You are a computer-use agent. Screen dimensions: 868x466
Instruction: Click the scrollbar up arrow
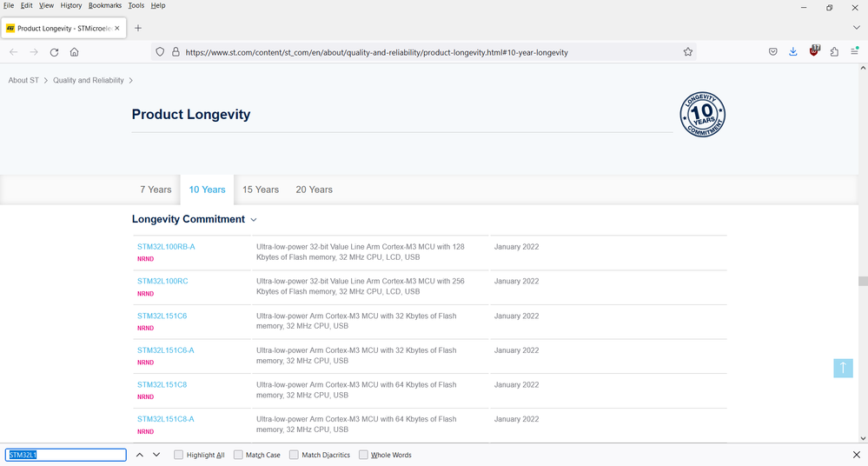pyautogui.click(x=863, y=68)
